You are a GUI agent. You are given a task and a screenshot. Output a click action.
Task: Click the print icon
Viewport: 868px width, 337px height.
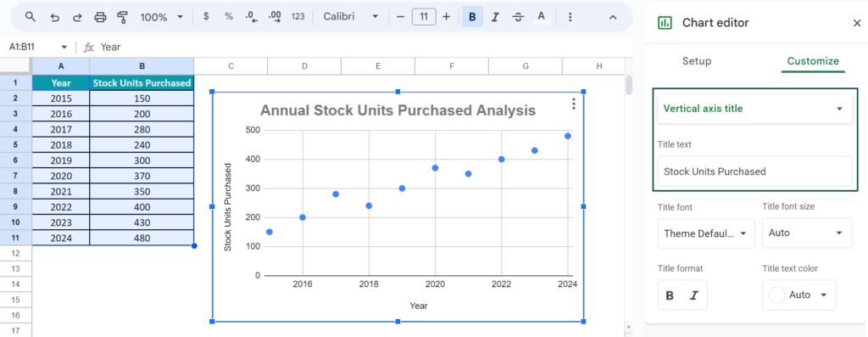100,17
